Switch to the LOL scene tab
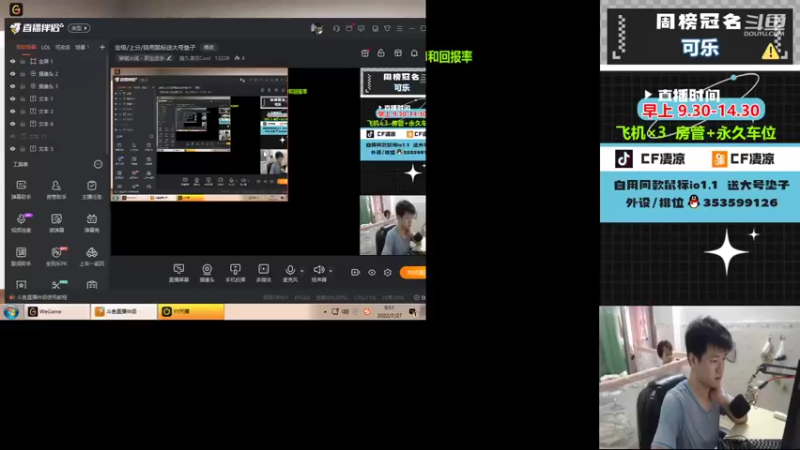This screenshot has height=450, width=800. tap(45, 47)
